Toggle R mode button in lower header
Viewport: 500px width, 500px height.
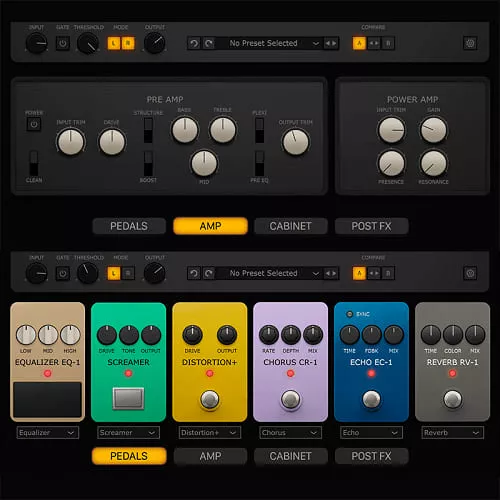pos(128,274)
